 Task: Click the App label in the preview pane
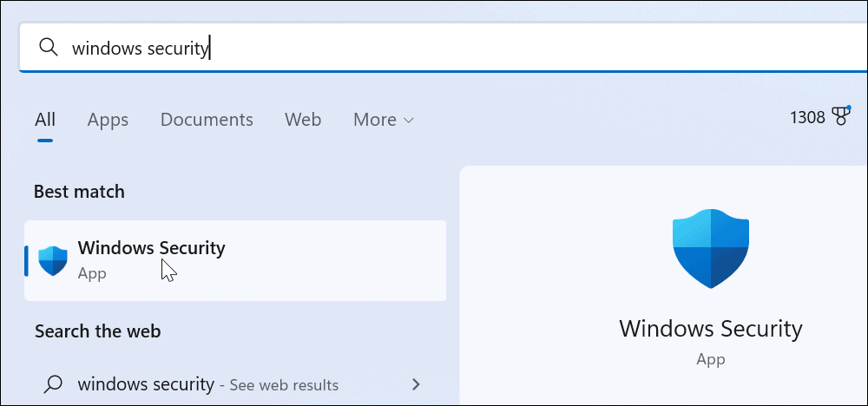click(710, 358)
